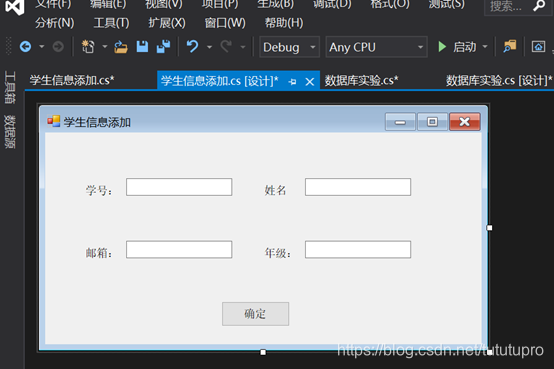Open the 编辑(E) menu
Image resolution: width=554 pixels, height=369 pixels.
pyautogui.click(x=108, y=4)
